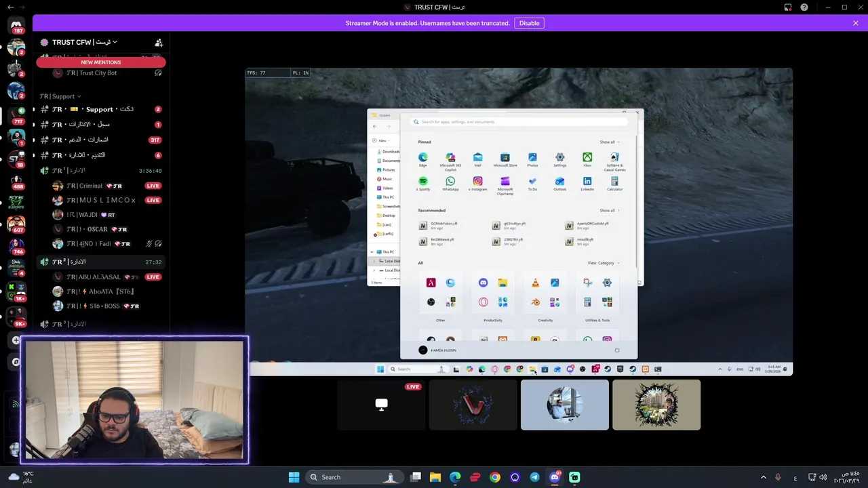This screenshot has height=488, width=868.
Task: Click the power icon in Start menu
Action: click(x=616, y=350)
